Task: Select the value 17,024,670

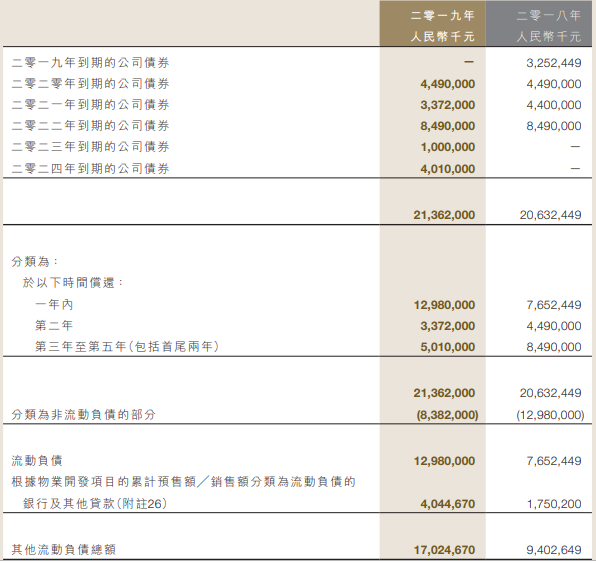Action: coord(444,550)
